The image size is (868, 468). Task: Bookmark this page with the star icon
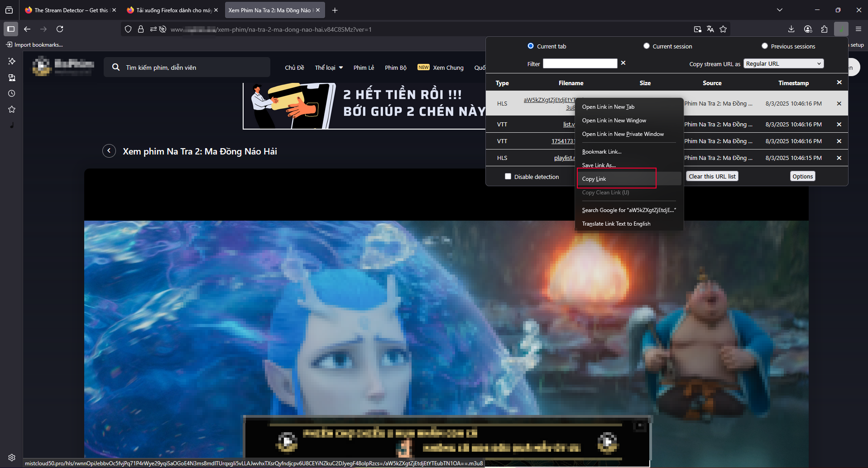pyautogui.click(x=723, y=29)
